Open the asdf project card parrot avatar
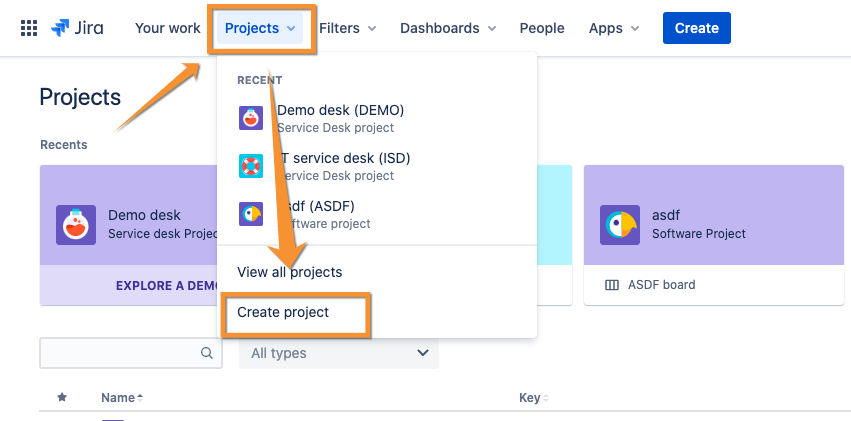Image resolution: width=851 pixels, height=421 pixels. coord(620,225)
